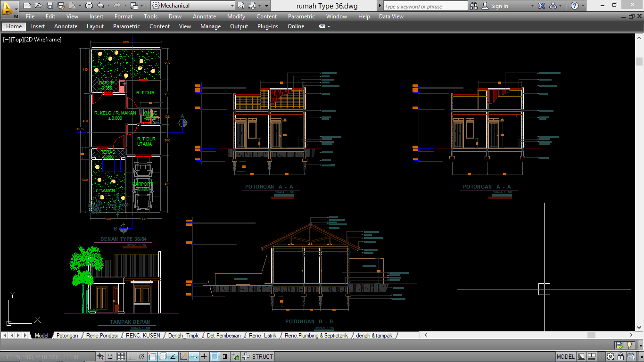Switch to the Plug-ins ribbon tab
This screenshot has height=362, width=644.
pos(268,26)
